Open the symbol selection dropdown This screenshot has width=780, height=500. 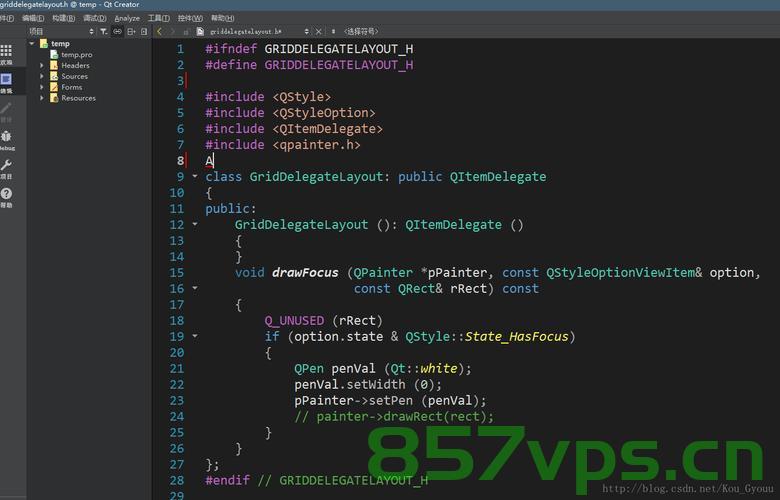tap(361, 31)
